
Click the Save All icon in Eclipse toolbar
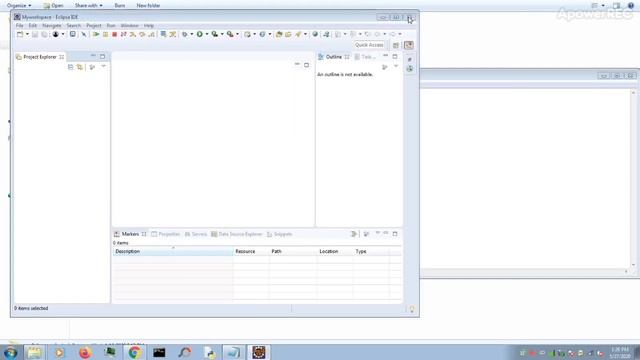44,34
